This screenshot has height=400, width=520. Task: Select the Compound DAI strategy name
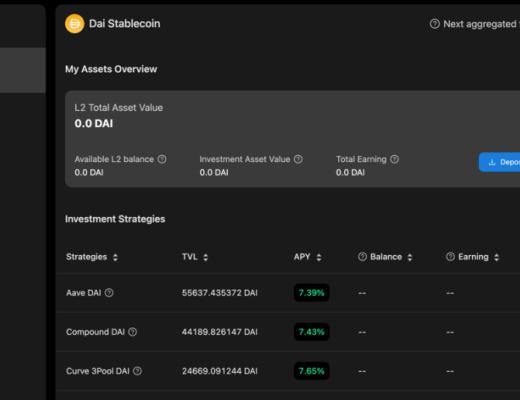click(x=95, y=332)
